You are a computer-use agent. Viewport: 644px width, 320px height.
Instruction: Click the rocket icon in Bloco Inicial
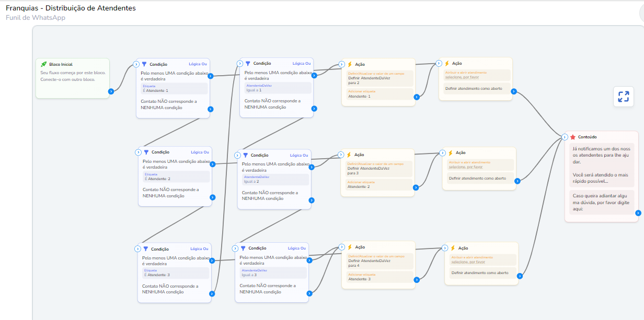(x=44, y=64)
